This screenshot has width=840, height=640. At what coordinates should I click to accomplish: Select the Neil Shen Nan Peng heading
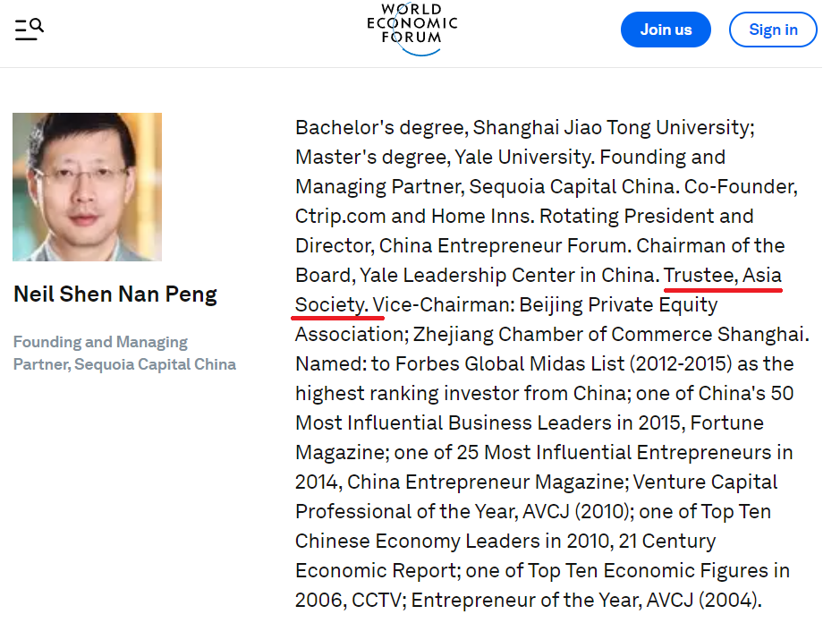coord(115,294)
